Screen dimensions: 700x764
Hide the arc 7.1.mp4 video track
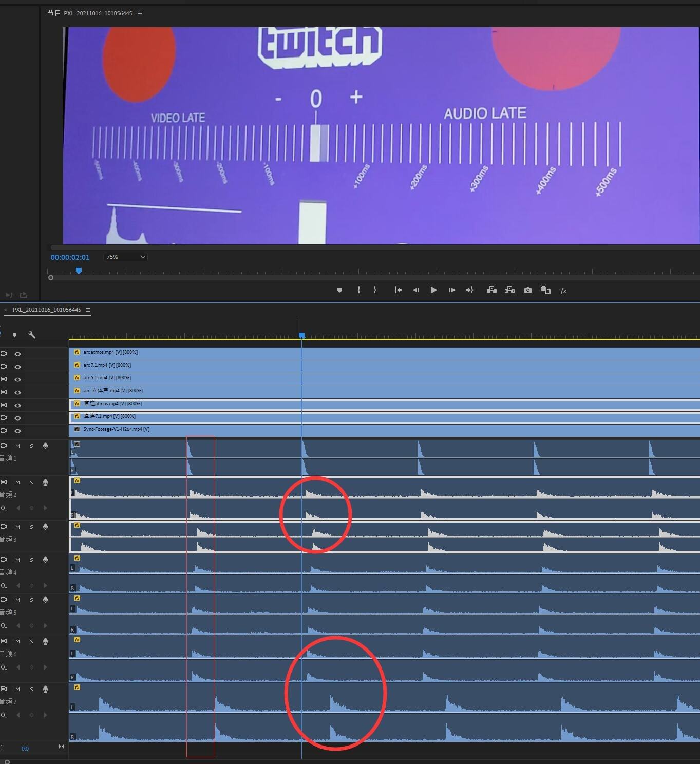pos(18,367)
